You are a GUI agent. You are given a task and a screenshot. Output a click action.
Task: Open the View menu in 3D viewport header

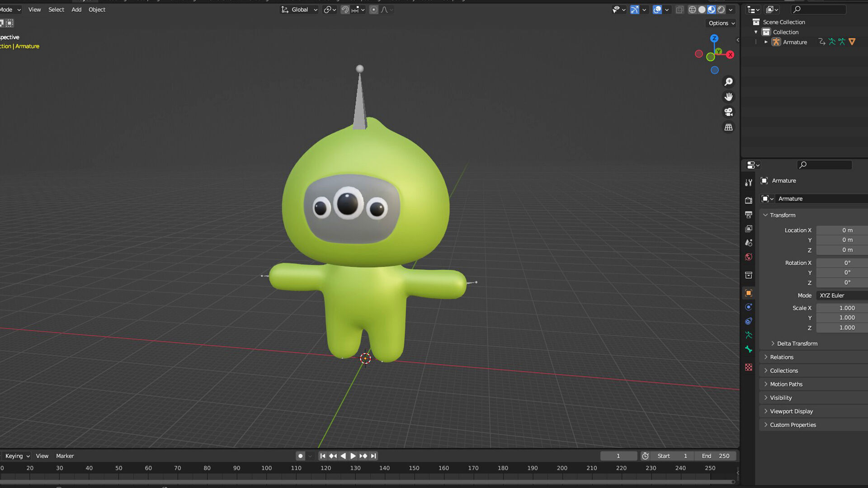click(34, 9)
